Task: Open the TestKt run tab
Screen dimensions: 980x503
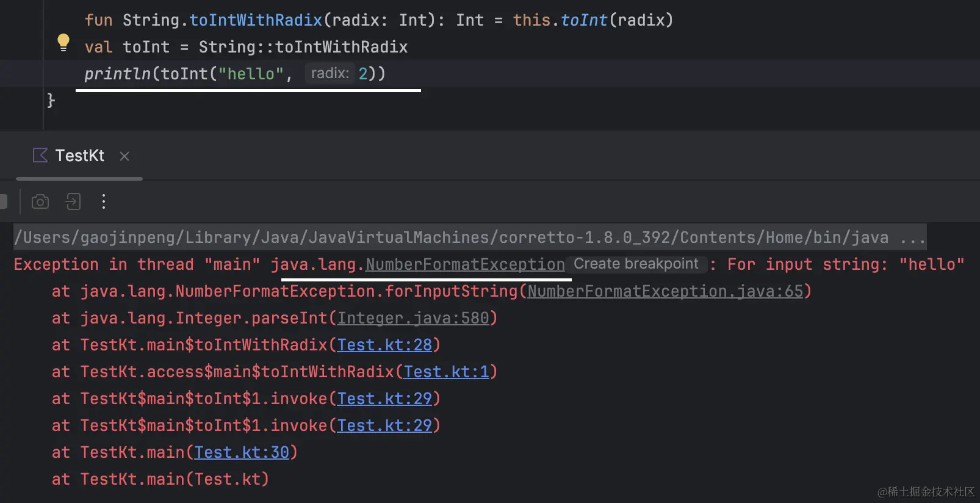Action: pos(79,156)
